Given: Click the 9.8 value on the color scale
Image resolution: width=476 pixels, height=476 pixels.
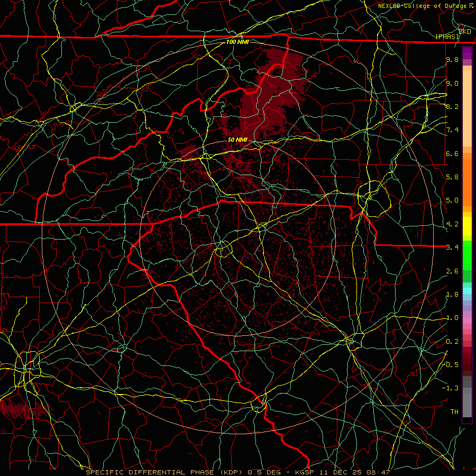Looking at the screenshot, I should (452, 59).
